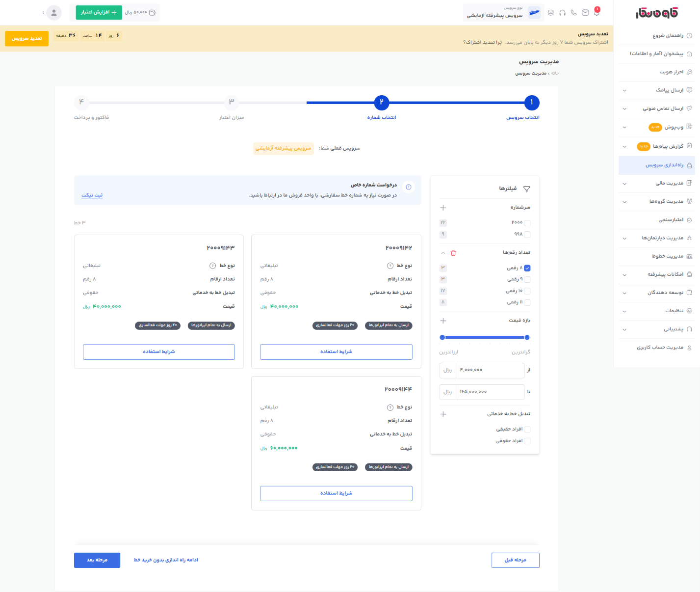
Task: Click the ثبت تیکت link
Action: coord(92,195)
